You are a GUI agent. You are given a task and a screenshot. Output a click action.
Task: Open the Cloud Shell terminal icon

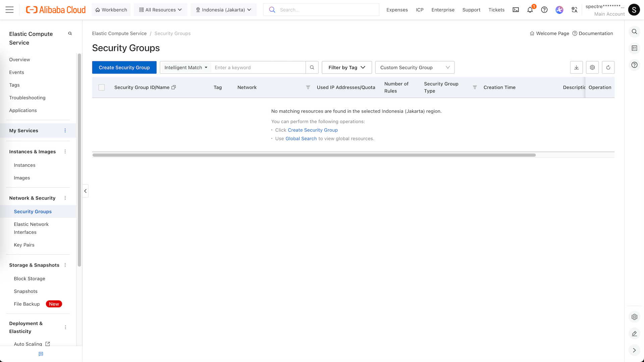[x=516, y=10]
